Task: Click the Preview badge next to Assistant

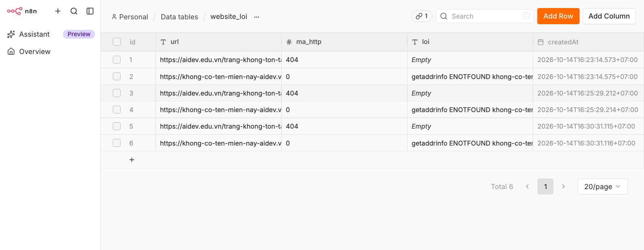Action: click(79, 34)
